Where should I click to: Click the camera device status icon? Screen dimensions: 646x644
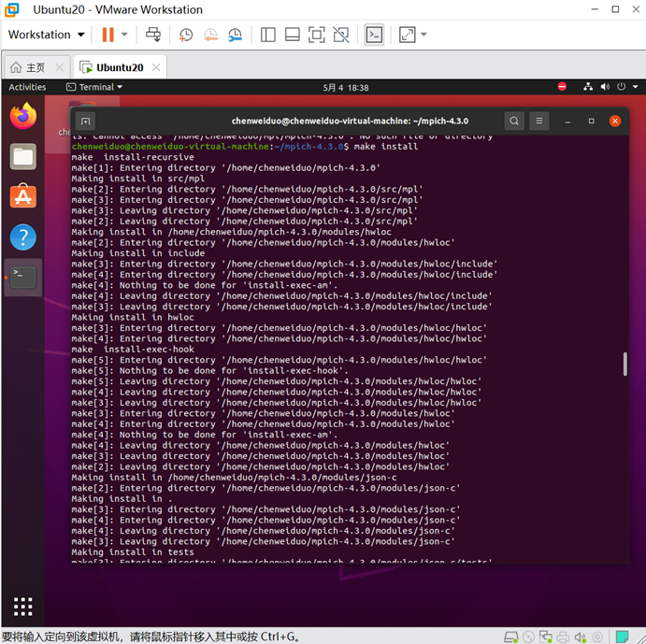click(597, 637)
